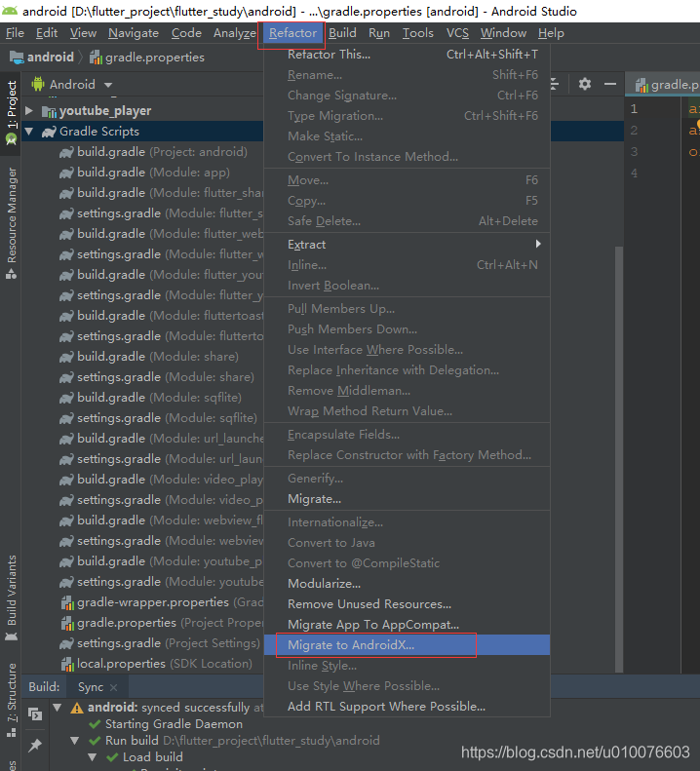Image resolution: width=700 pixels, height=771 pixels.
Task: Select the Sync tab in Build panel
Action: click(91, 687)
